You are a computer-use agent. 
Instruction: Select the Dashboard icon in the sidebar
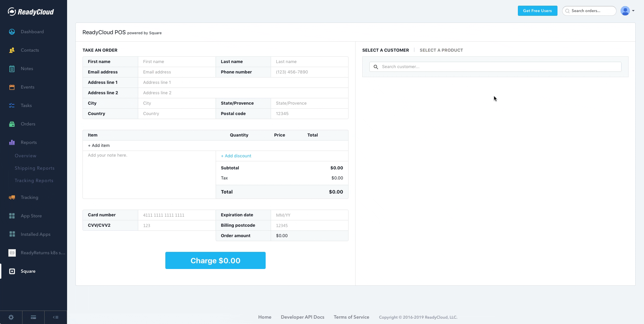click(x=12, y=32)
